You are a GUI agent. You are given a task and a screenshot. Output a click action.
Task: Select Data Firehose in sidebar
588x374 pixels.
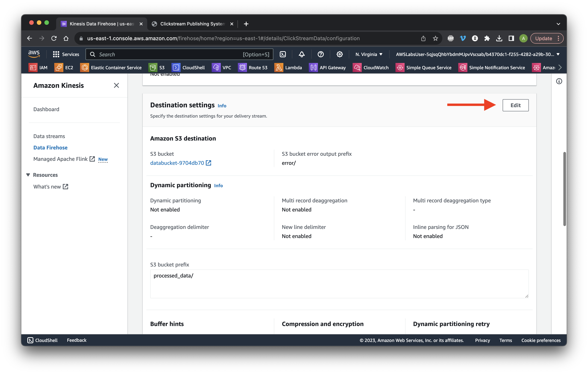[50, 147]
